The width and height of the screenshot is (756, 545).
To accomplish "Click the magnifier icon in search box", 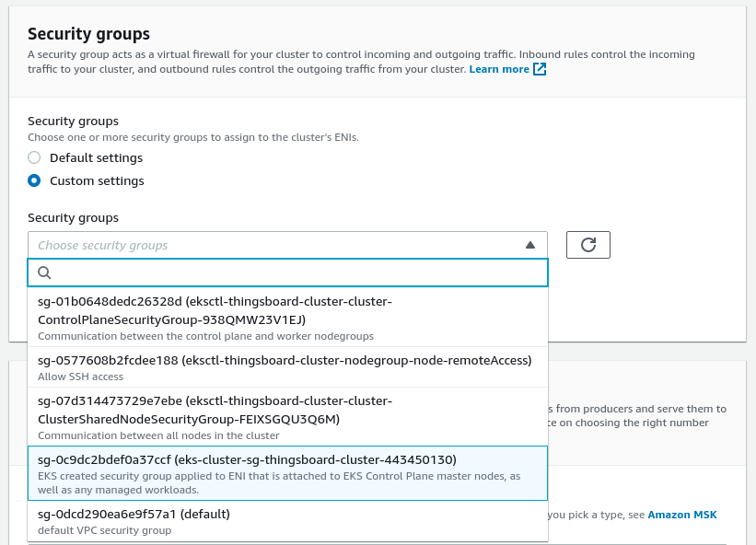I will 44,272.
